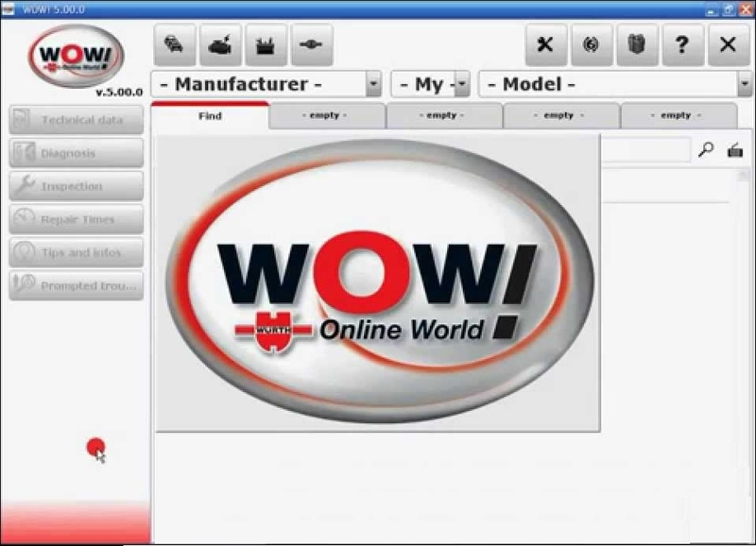Click the battery icon toolbar button
756x546 pixels.
coord(266,45)
